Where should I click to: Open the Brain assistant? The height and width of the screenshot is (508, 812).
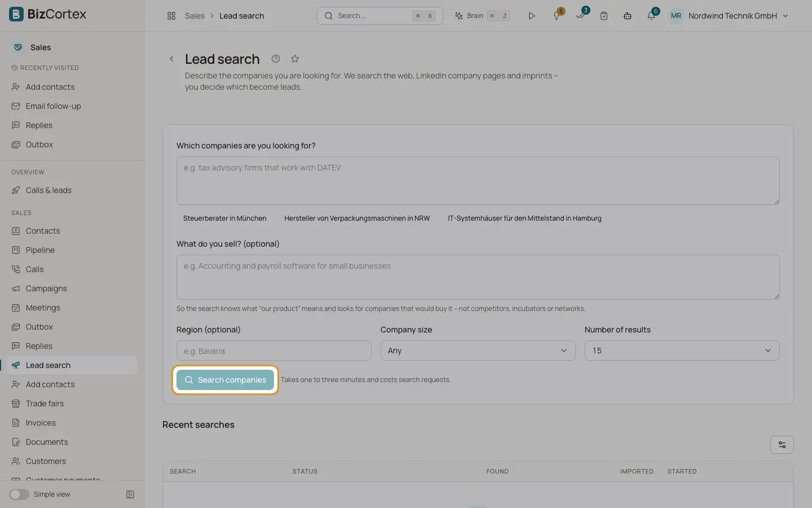(x=482, y=16)
